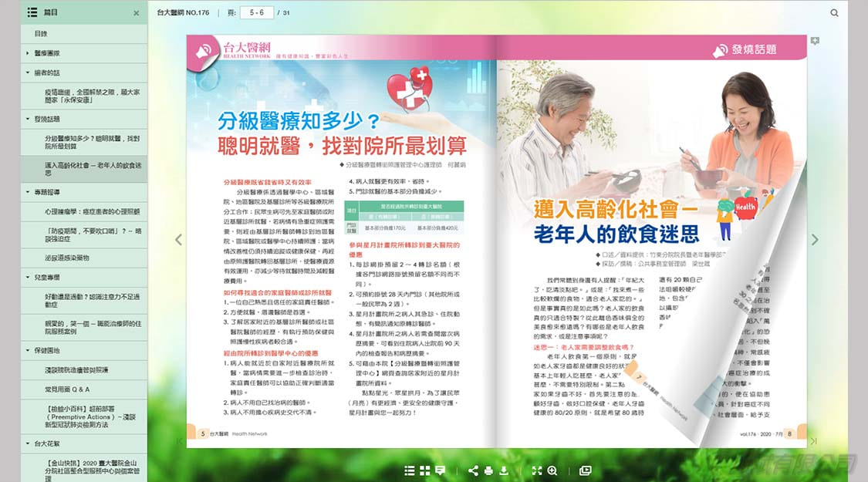This screenshot has height=482, width=868.
Task: Click the left magazine page about 分級醫療
Action: point(341,241)
